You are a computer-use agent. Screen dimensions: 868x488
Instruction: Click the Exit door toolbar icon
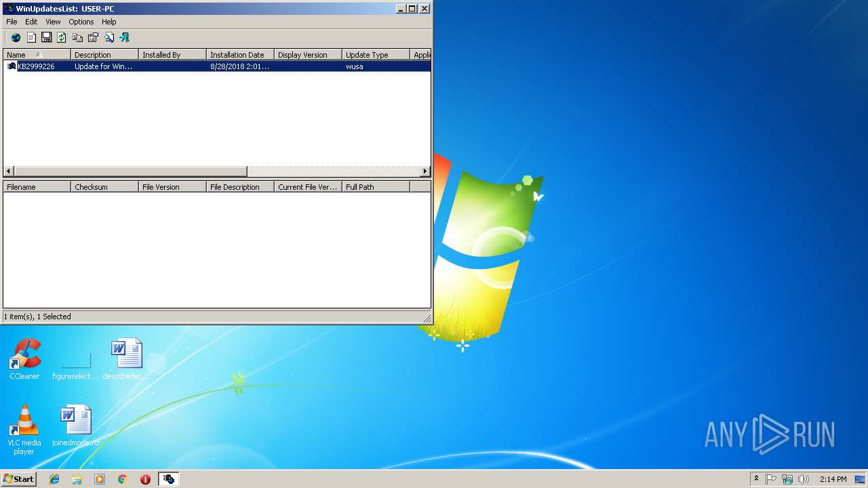pyautogui.click(x=124, y=38)
